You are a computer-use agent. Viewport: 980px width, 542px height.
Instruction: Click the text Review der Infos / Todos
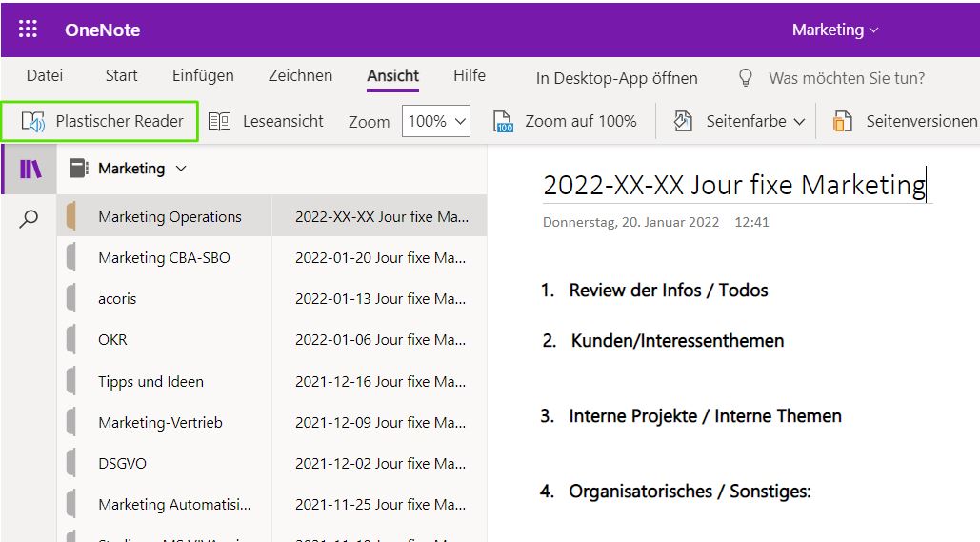(669, 291)
